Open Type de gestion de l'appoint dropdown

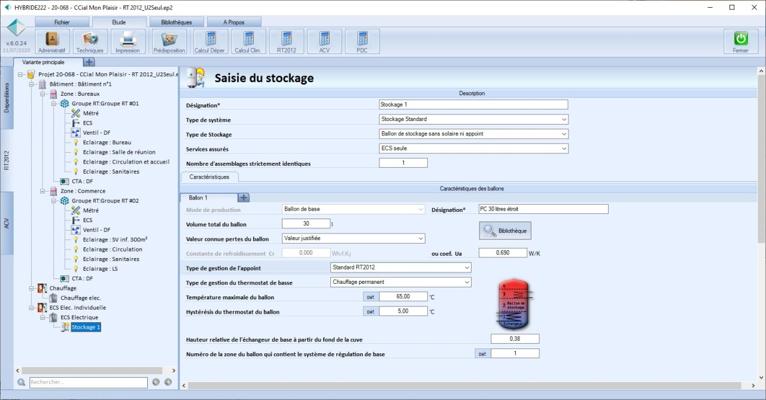pos(400,268)
